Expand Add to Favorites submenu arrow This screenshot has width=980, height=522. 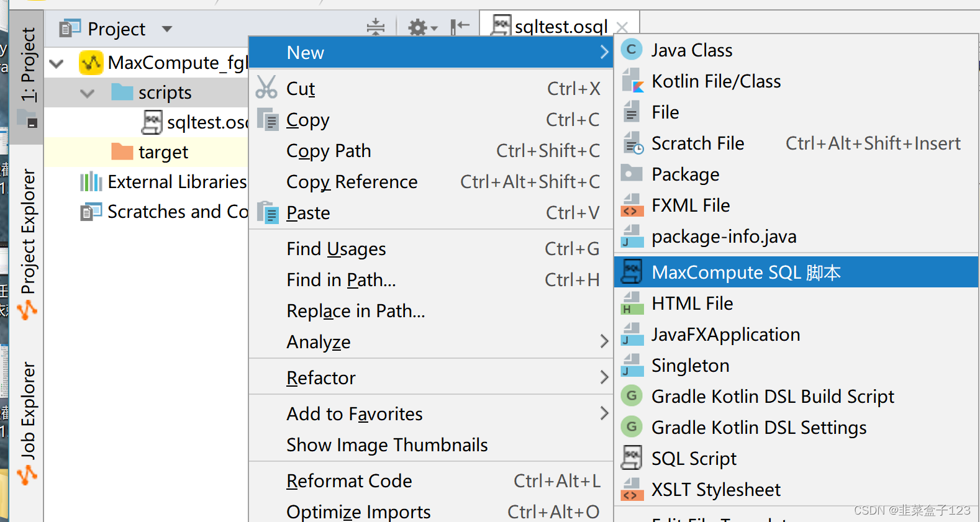(604, 413)
